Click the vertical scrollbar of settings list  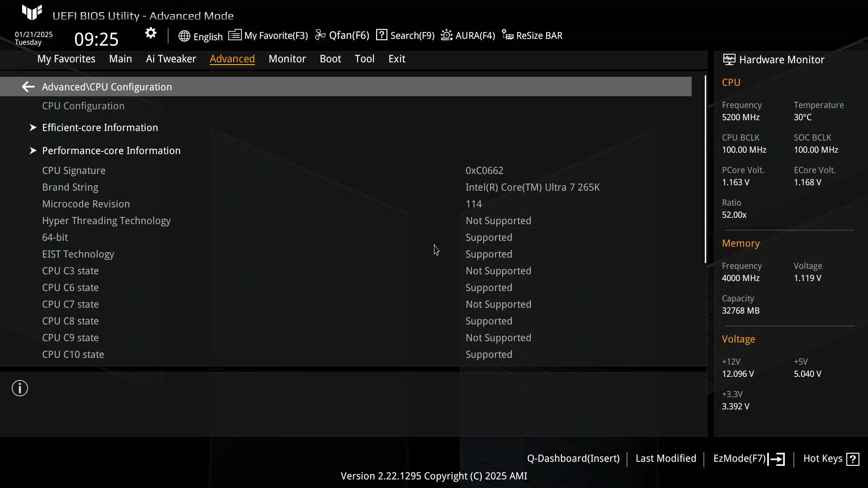(705, 169)
